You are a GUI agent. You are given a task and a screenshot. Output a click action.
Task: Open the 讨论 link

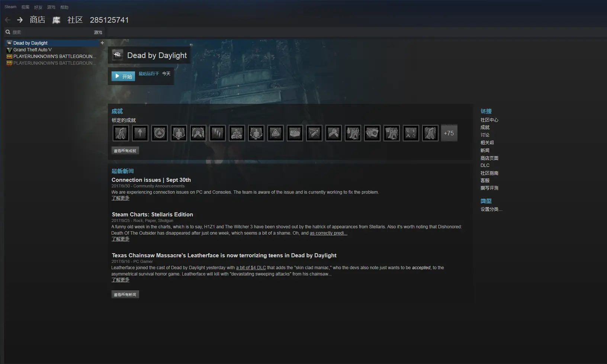tap(485, 135)
